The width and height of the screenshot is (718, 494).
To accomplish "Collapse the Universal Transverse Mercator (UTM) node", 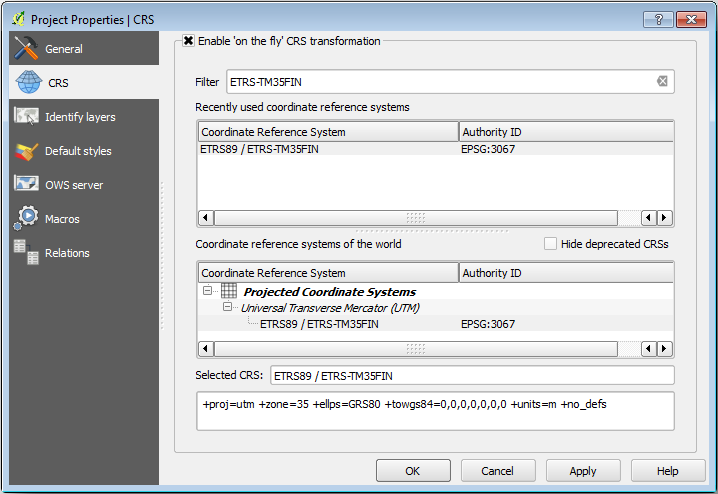I will click(227, 308).
